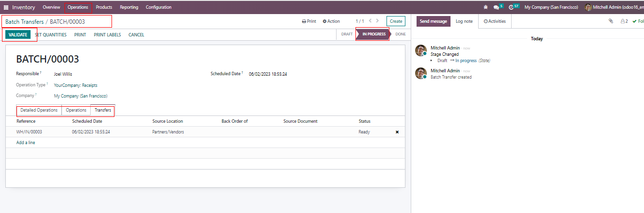Open the Print dropdown menu
Image resolution: width=644 pixels, height=213 pixels.
309,21
